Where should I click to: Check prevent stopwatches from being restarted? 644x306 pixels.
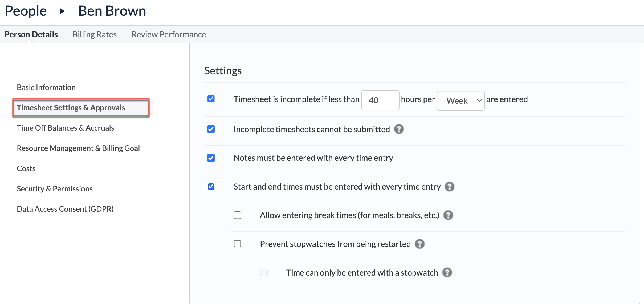click(237, 244)
